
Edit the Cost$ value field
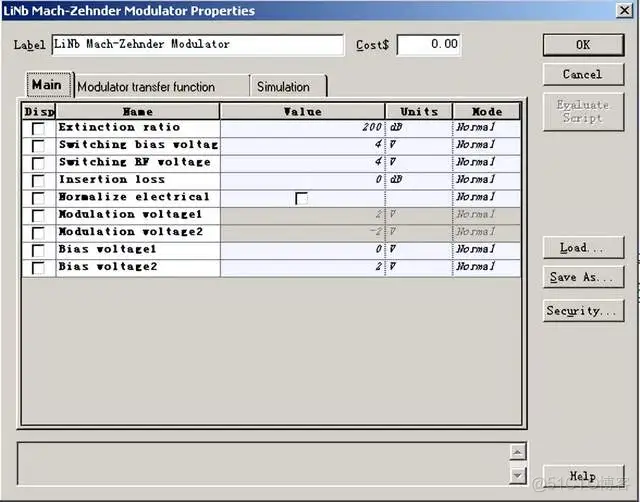429,44
